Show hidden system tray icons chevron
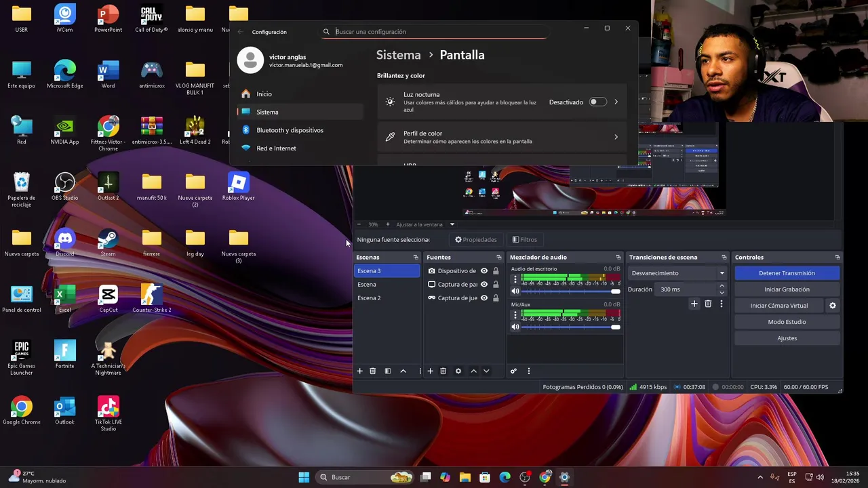 click(760, 477)
